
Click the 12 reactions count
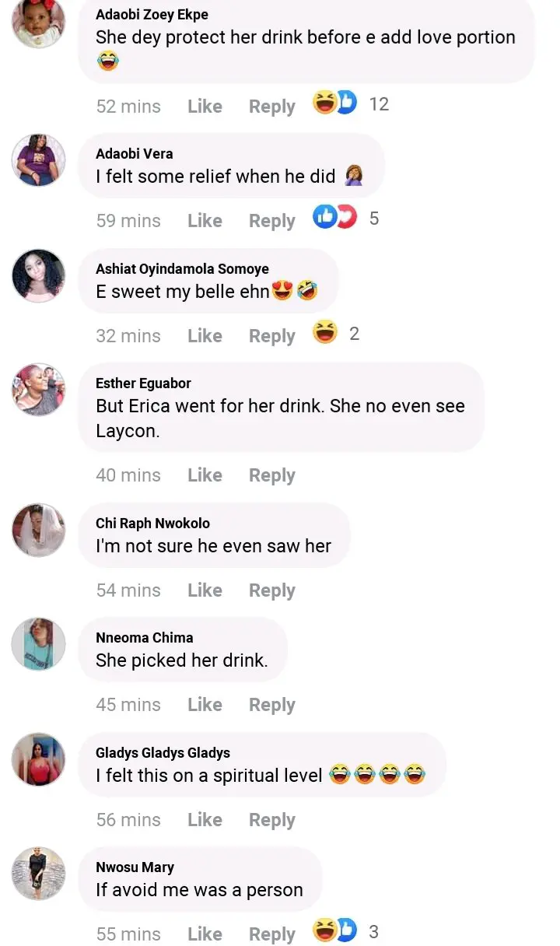tap(379, 104)
